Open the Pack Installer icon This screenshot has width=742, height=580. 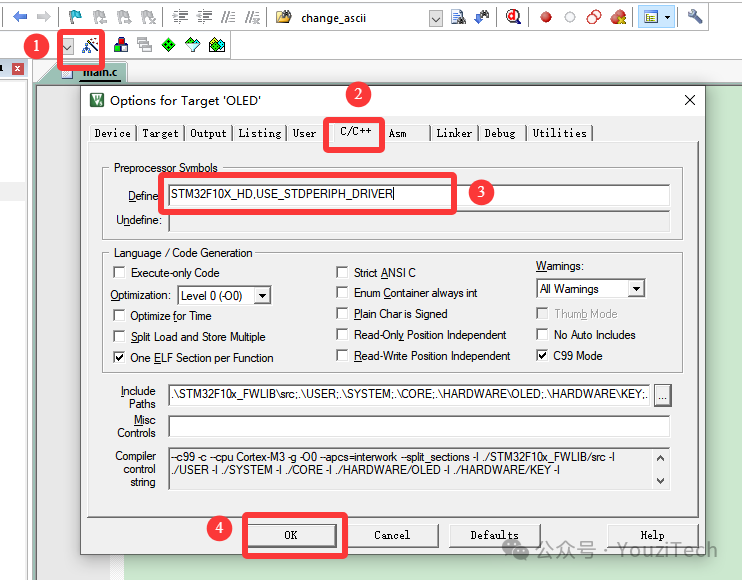[217, 45]
